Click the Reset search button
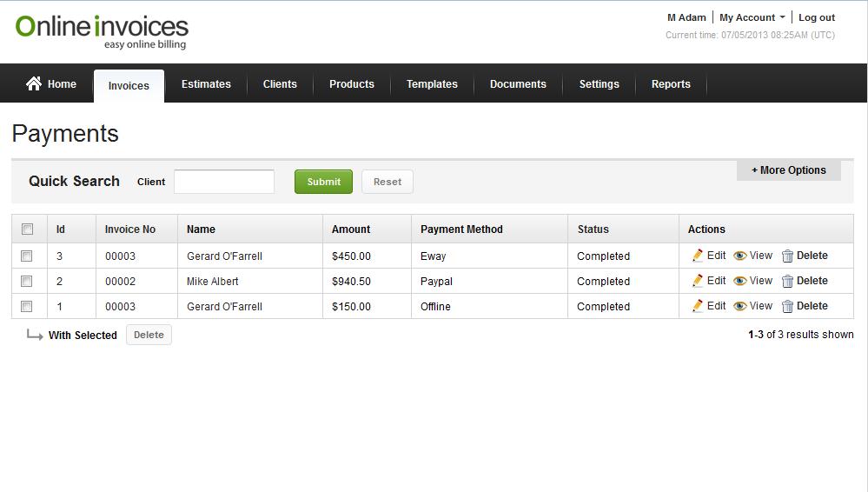Screen dimensions: 868x492 387,182
